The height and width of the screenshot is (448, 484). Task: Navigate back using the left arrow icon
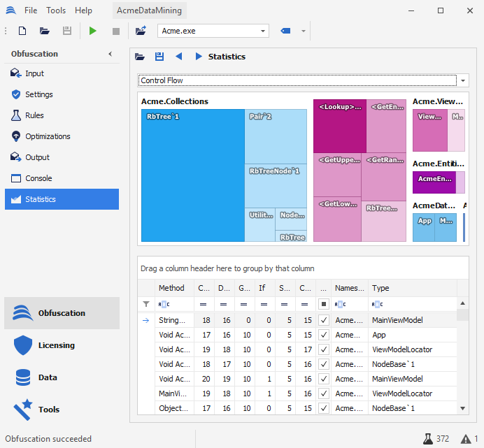[x=179, y=57]
